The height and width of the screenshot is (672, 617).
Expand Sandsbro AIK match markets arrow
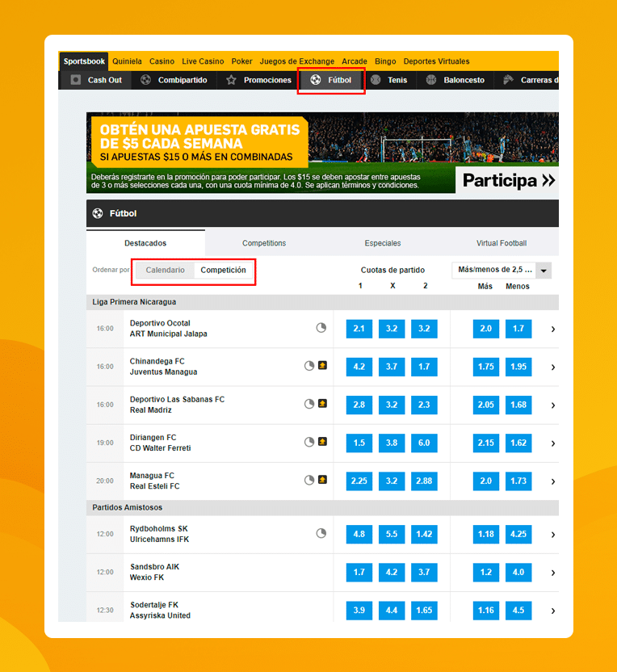[553, 573]
